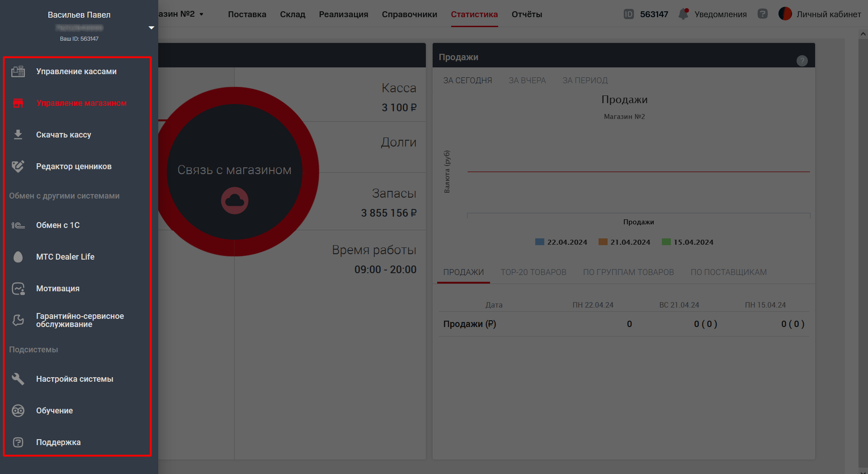This screenshot has height=474, width=868.
Task: Click the download icon next to Скачать кассу
Action: pyautogui.click(x=18, y=135)
